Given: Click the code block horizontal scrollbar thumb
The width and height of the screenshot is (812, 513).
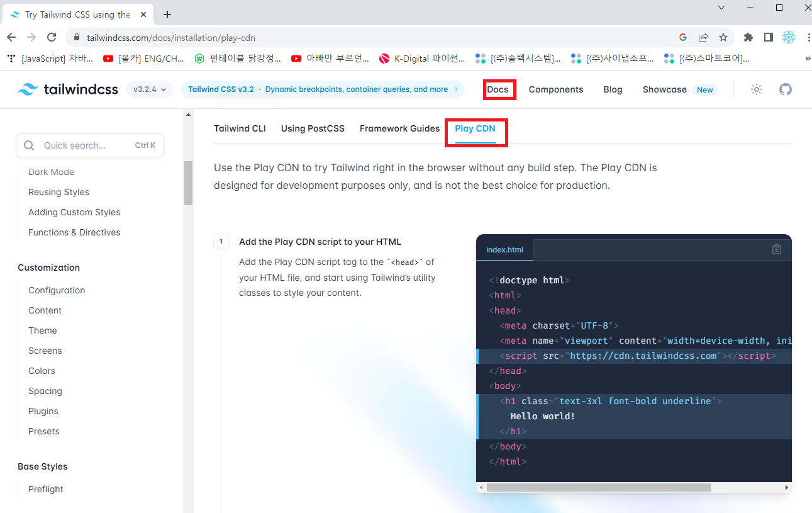Looking at the screenshot, I should click(598, 487).
